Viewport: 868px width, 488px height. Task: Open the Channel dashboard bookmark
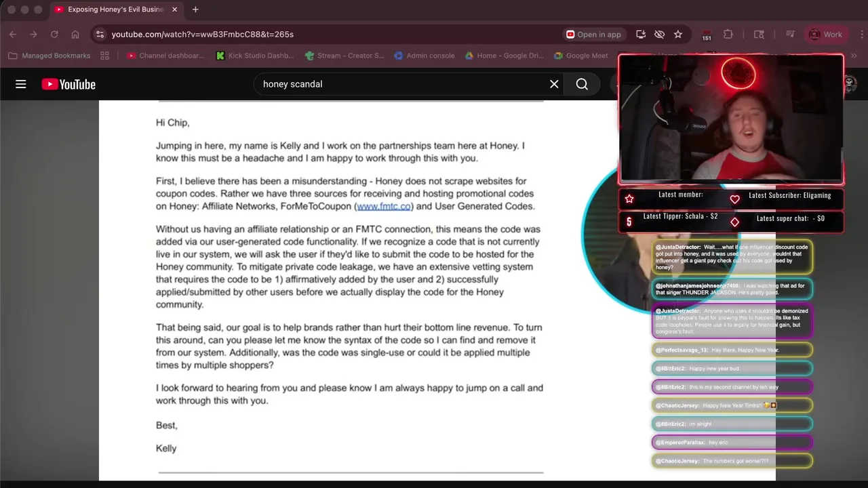(165, 56)
